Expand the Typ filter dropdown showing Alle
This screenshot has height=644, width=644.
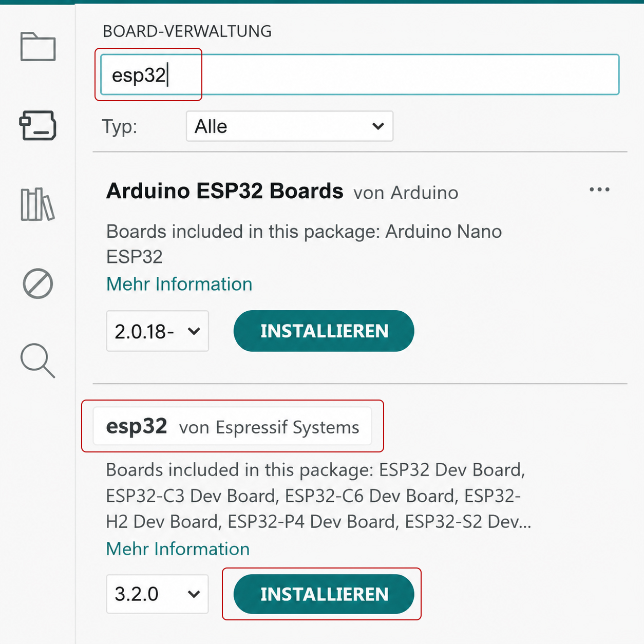click(290, 126)
